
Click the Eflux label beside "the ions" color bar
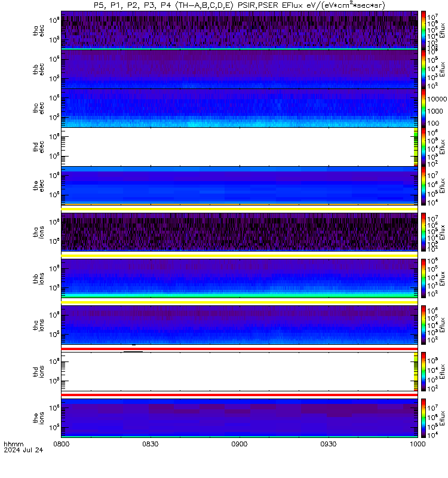(443, 418)
